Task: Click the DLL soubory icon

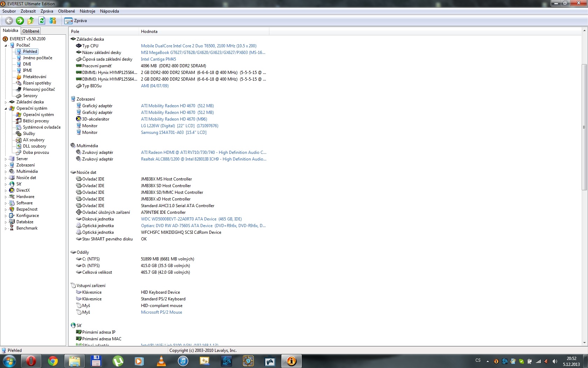Action: [x=19, y=146]
